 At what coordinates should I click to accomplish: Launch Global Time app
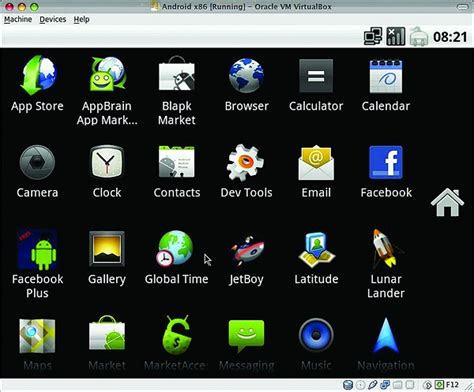coord(177,257)
